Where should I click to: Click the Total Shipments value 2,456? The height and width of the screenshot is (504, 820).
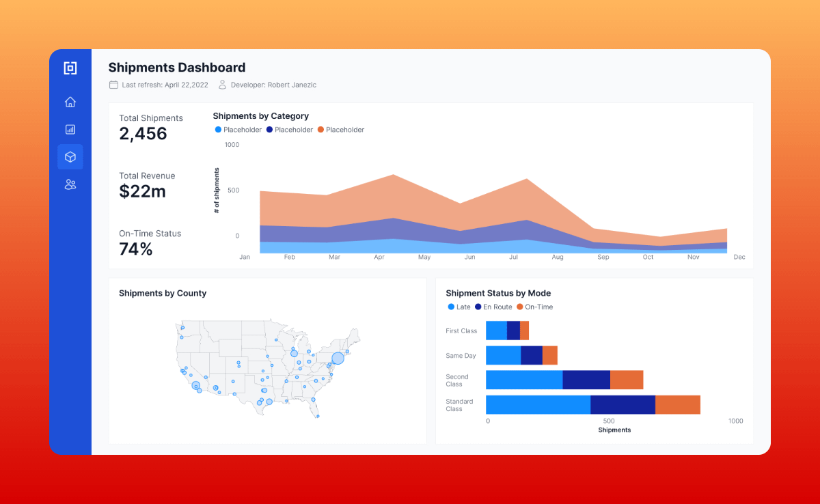point(143,134)
